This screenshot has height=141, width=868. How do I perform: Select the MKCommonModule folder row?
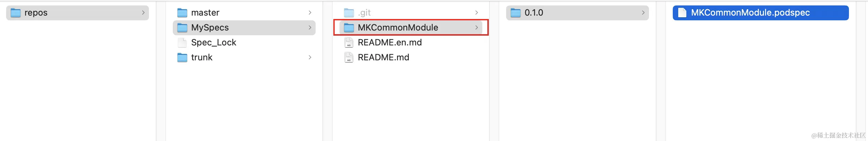coord(411,27)
